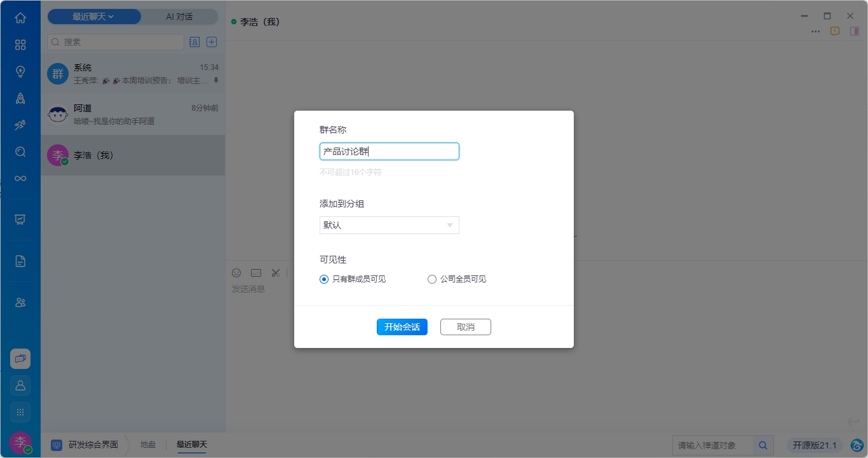Select the 李浩（我） chat in the list

(x=133, y=155)
